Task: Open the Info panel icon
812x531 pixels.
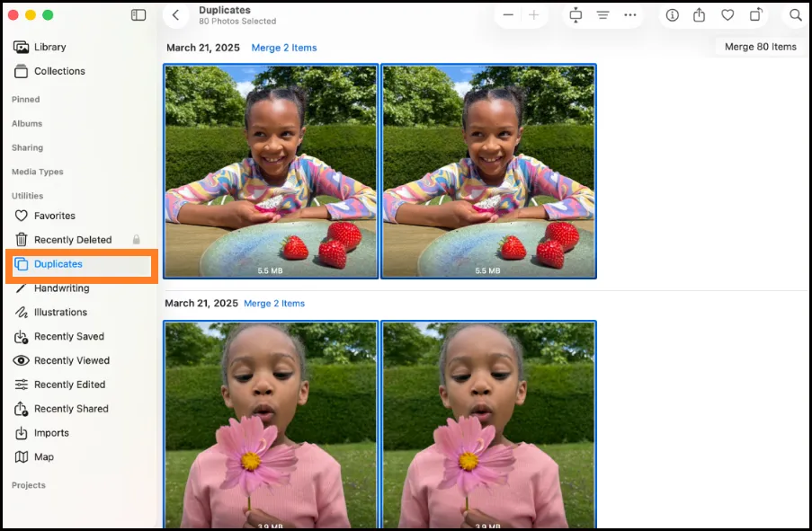Action: point(672,14)
